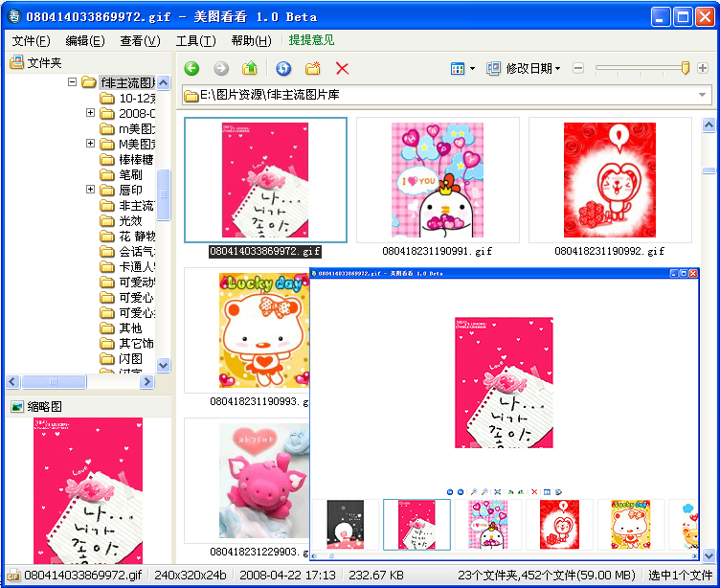Click the fit-to-window icon in the viewer toolbar
The image size is (720, 588).
(x=497, y=492)
